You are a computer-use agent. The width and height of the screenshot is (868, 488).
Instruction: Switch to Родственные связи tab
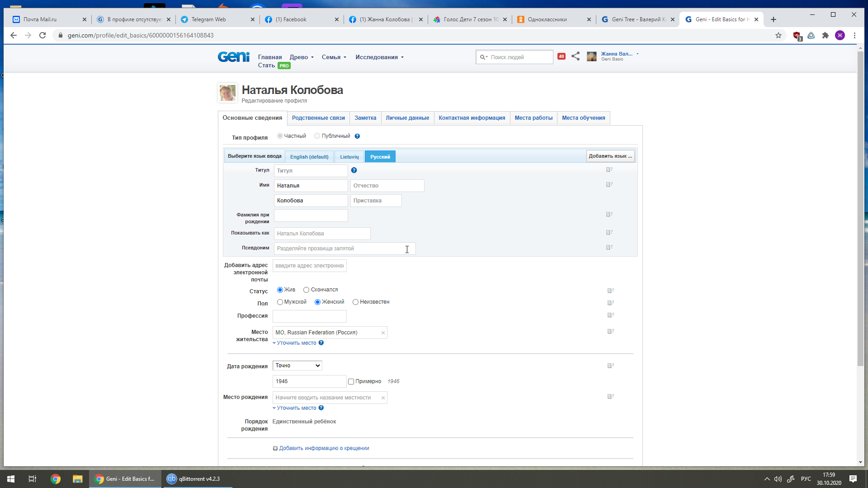318,118
